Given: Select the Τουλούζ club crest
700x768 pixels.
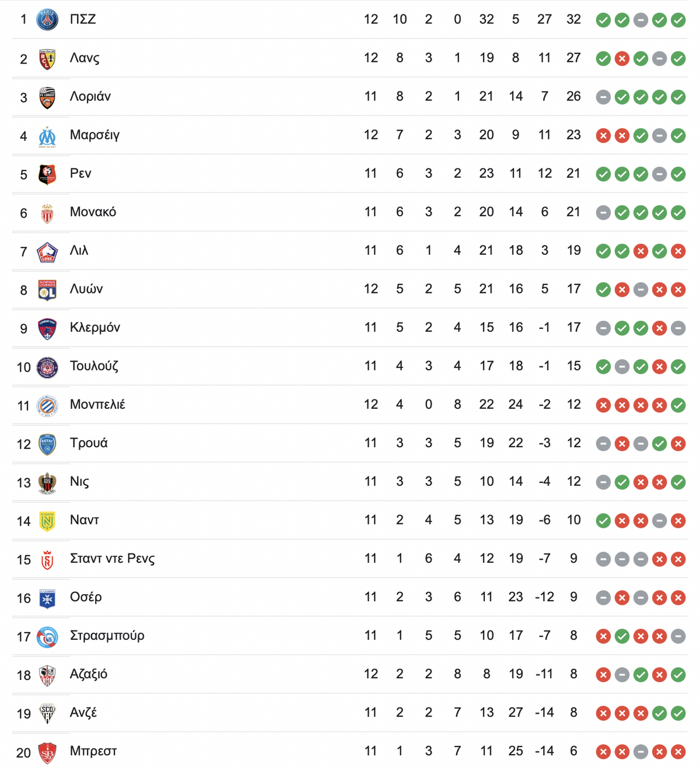Looking at the screenshot, I should (x=47, y=366).
